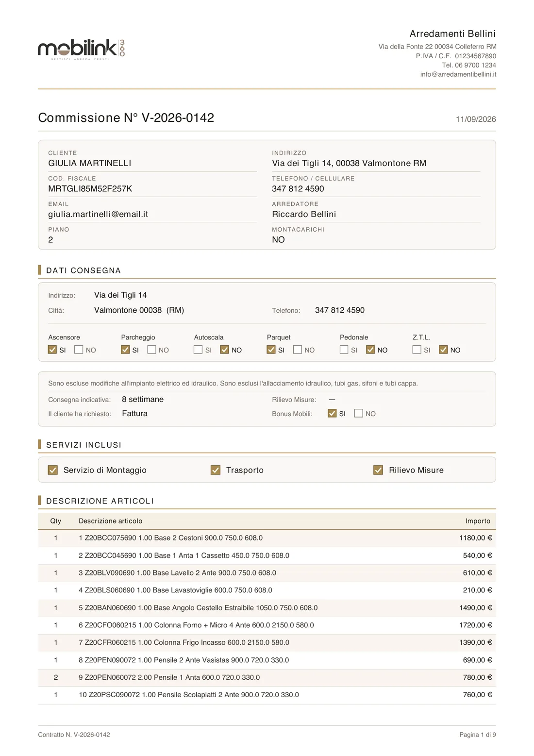Select the Pedonale SI checkbox
The width and height of the screenshot is (534, 756).
coord(344,350)
